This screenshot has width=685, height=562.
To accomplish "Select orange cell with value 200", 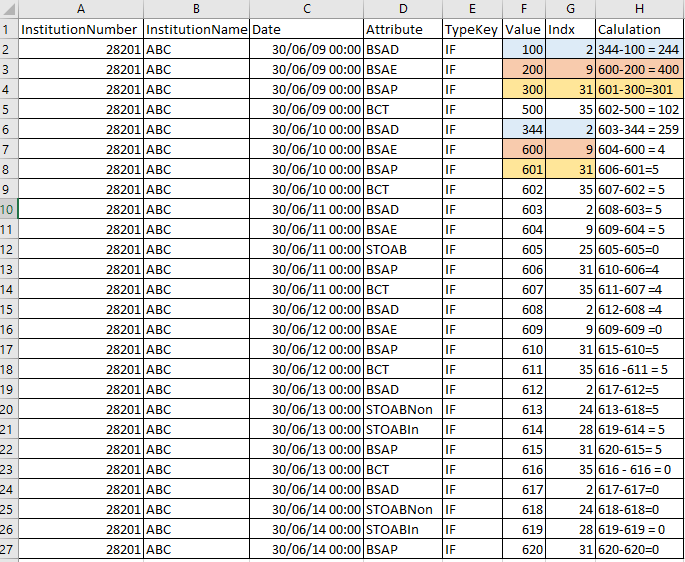I will point(524,69).
